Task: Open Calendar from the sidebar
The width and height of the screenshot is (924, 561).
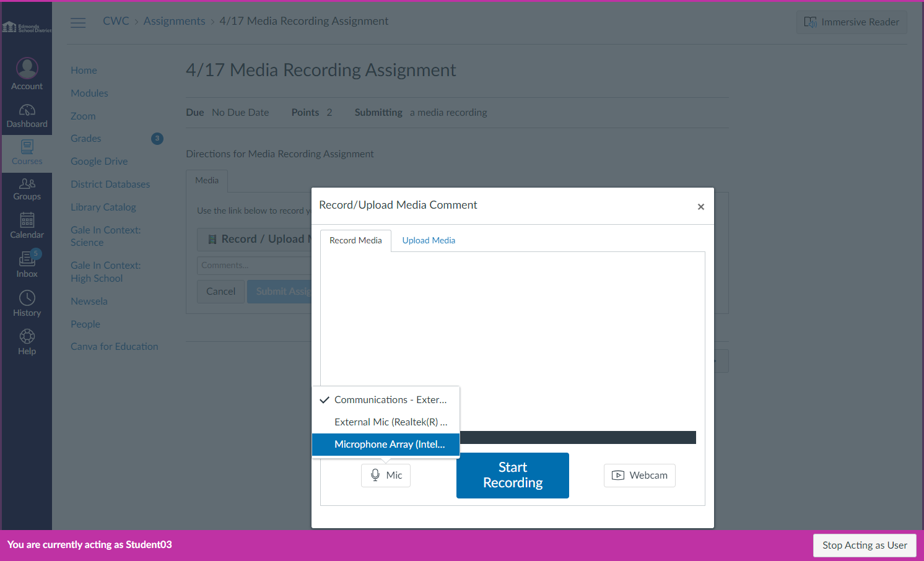Action: 27,226
